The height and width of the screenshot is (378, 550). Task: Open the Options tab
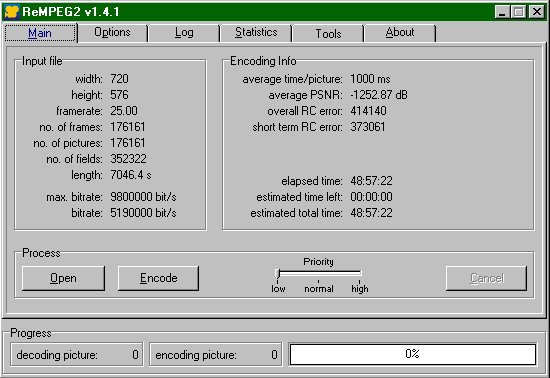point(112,33)
